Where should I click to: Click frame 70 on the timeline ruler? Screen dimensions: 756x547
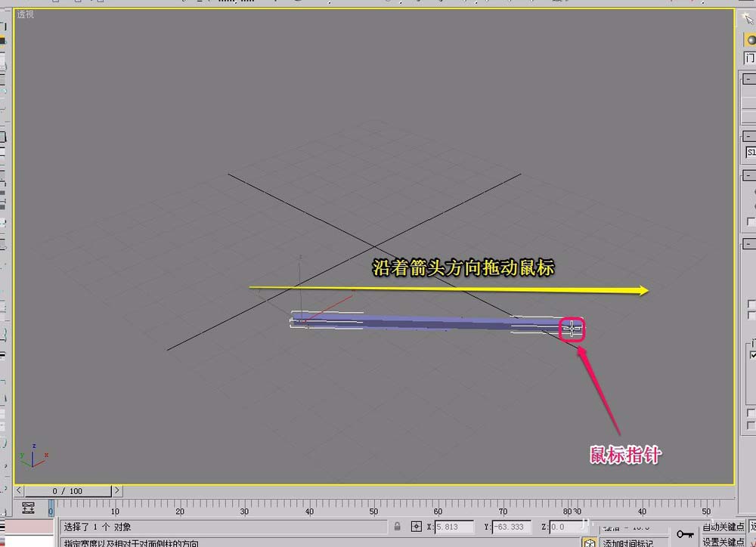(503, 511)
